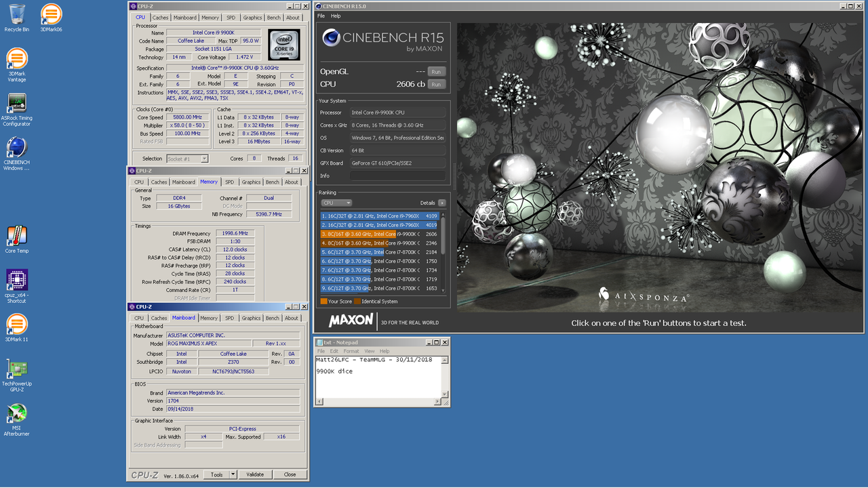Run the CPU benchmark in Cinebench
Screen dimensions: 868x488
(x=436, y=84)
